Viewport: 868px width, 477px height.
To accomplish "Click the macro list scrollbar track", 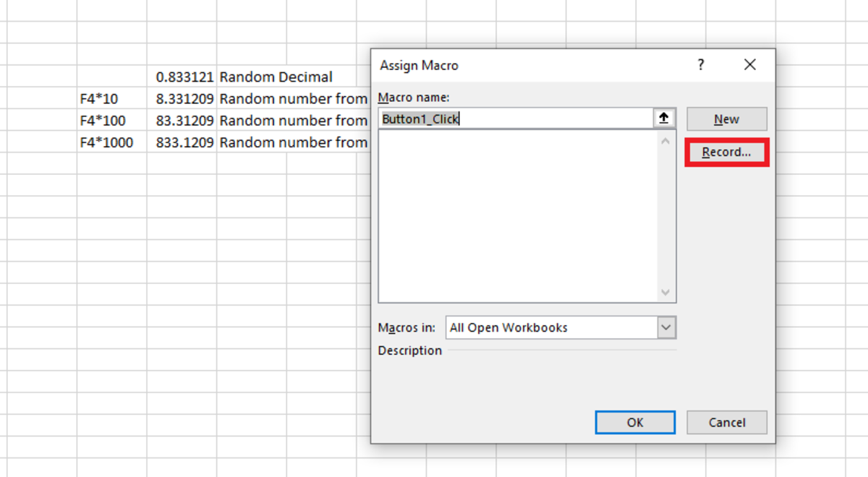I will tap(665, 217).
